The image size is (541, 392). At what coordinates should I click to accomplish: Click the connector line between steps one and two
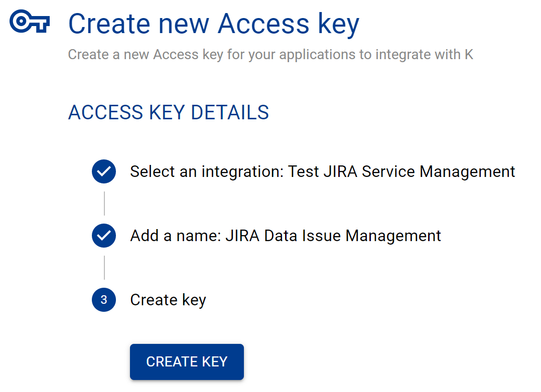point(104,203)
